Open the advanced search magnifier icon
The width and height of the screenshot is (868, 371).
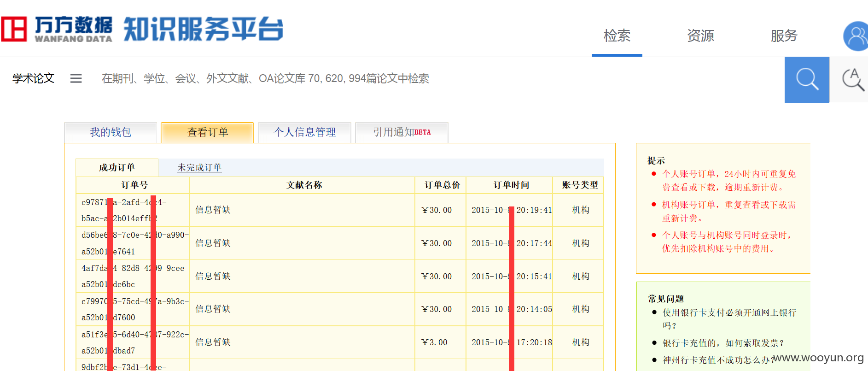point(852,80)
